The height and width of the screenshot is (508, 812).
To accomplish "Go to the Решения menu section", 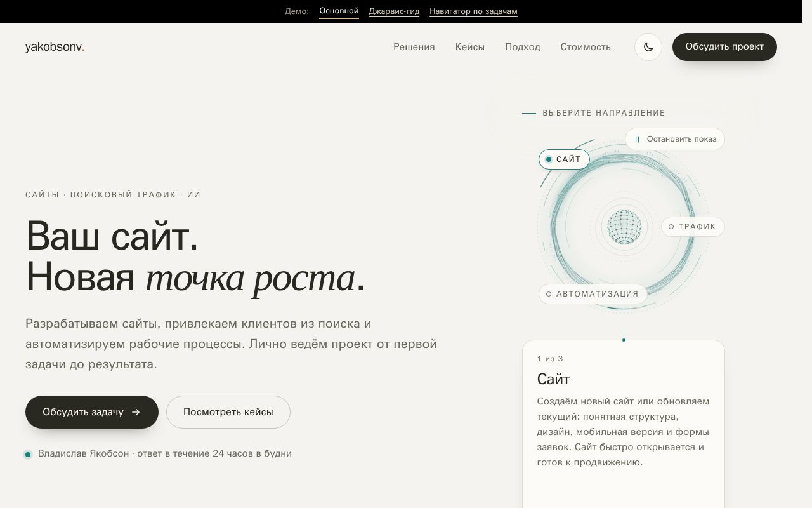I will [x=414, y=47].
